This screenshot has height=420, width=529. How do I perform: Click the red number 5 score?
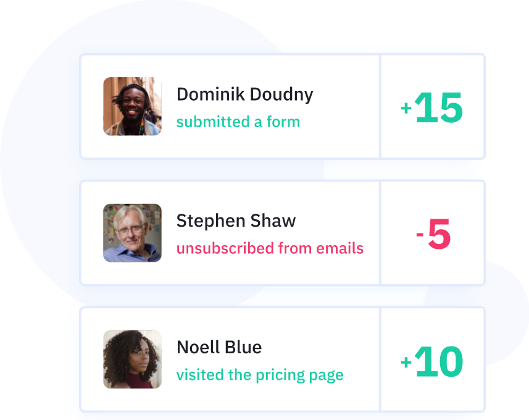tap(439, 235)
